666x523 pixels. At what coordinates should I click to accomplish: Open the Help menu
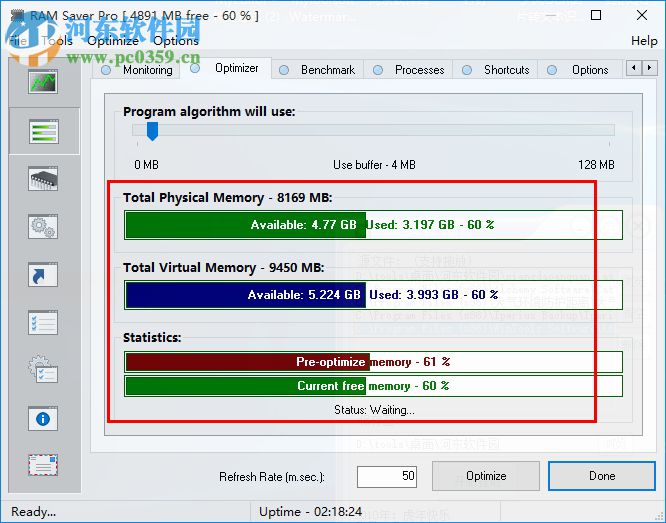pos(644,41)
